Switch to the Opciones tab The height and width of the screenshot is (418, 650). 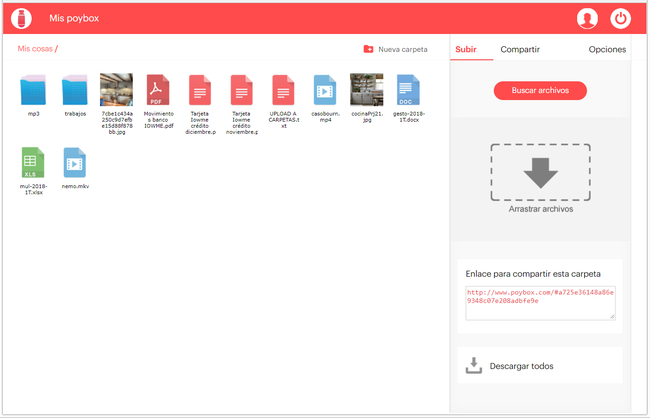point(607,49)
